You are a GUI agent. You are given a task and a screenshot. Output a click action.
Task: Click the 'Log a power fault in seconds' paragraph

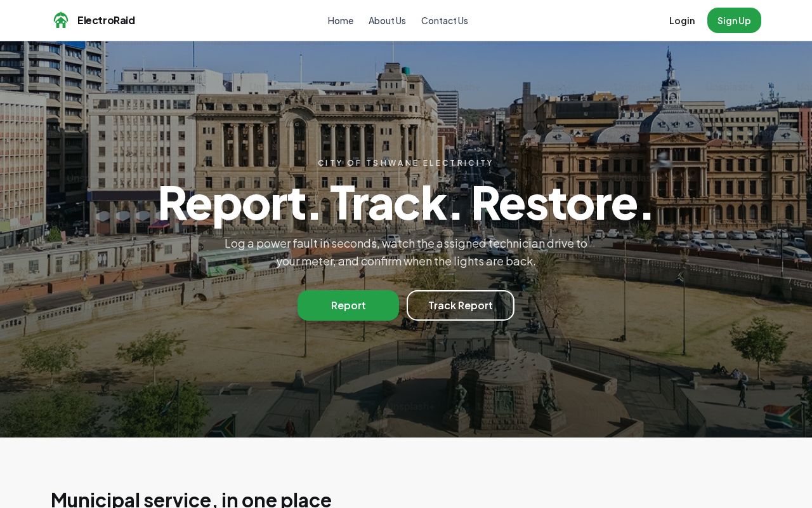click(406, 252)
